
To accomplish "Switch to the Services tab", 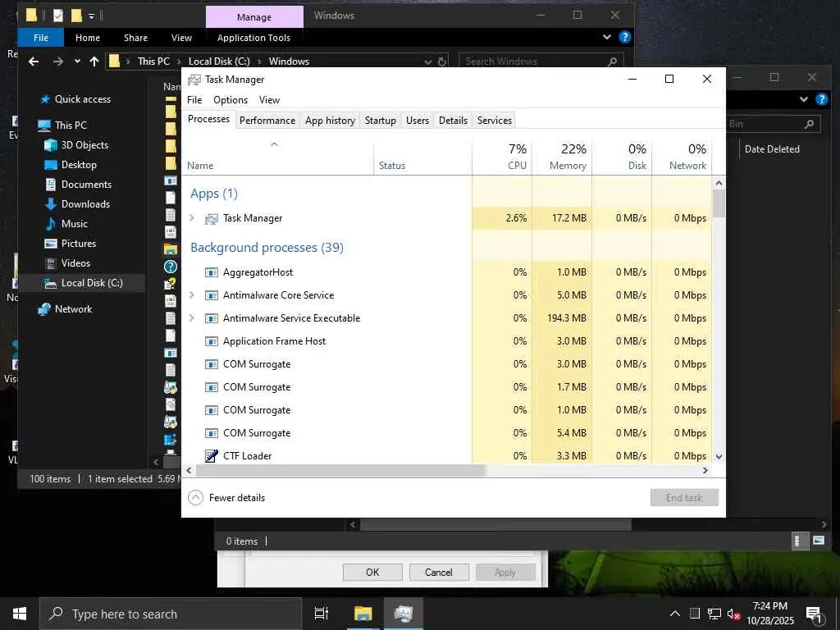I will click(x=495, y=121).
